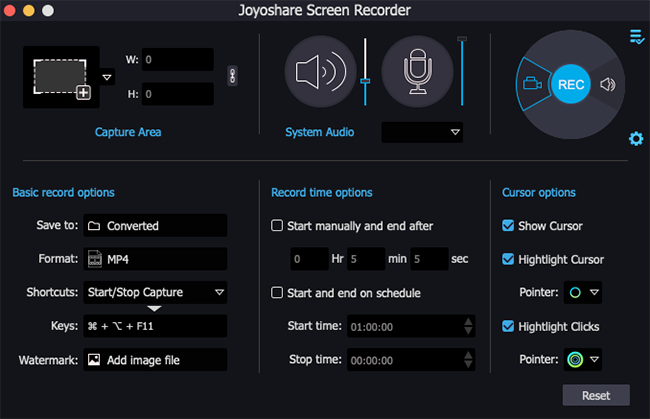Image resolution: width=650 pixels, height=419 pixels.
Task: Click the sec duration input field
Action: click(x=429, y=259)
